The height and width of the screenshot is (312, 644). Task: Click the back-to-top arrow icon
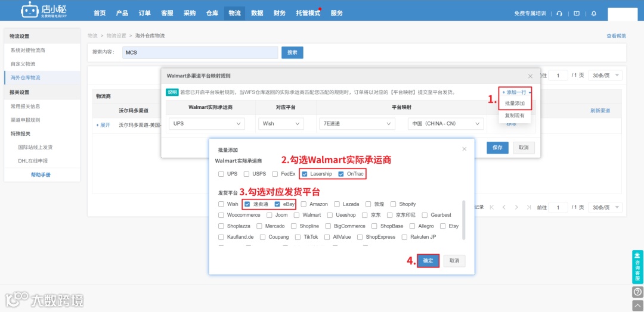[637, 305]
